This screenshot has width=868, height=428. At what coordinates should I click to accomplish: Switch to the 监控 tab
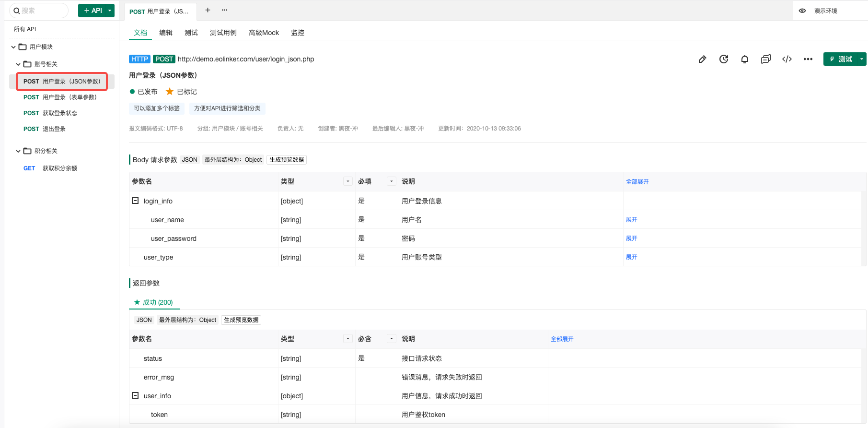[298, 33]
